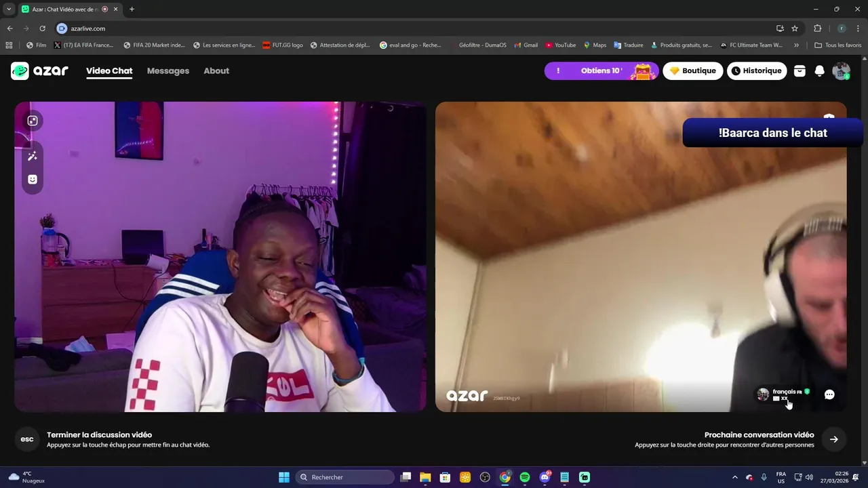Show hidden system tray icons
Screen dimensions: 868x488
735,477
